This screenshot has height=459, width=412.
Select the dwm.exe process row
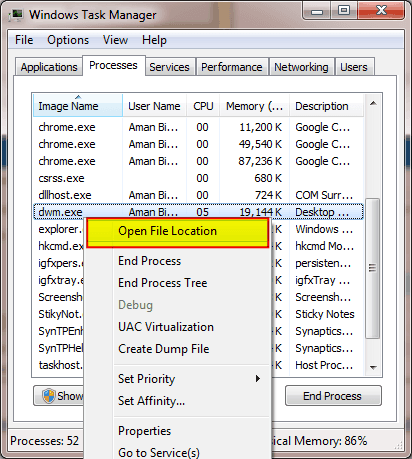198,212
